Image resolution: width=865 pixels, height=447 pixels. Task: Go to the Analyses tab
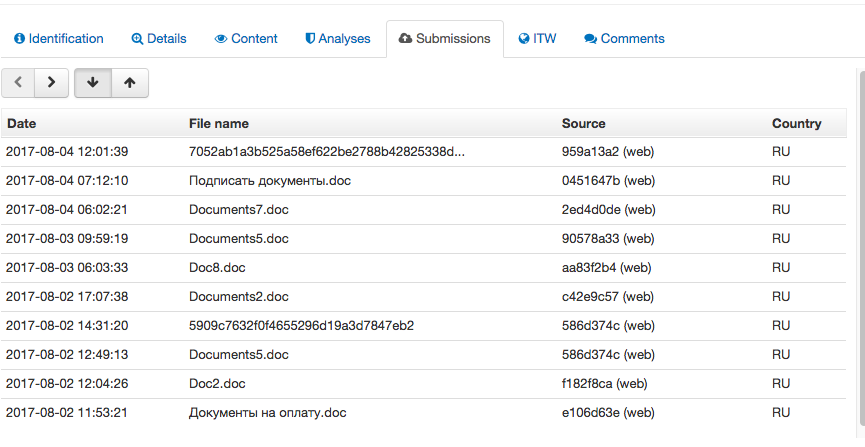(337, 39)
